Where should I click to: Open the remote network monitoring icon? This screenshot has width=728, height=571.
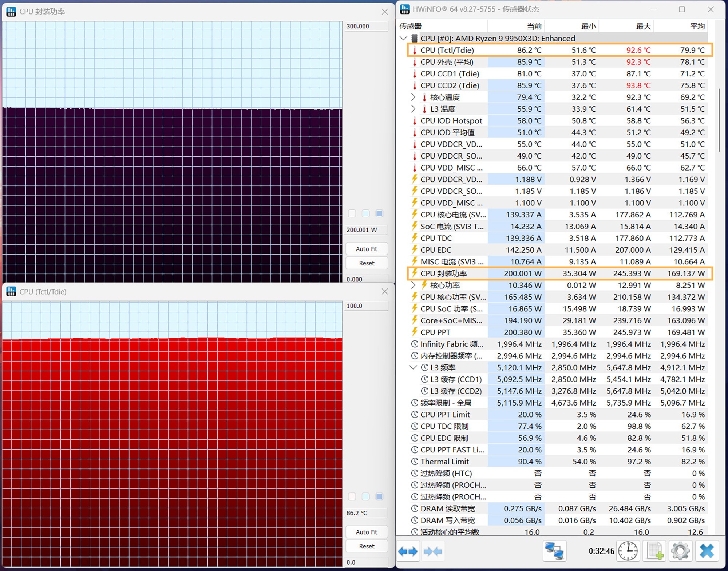tap(554, 551)
